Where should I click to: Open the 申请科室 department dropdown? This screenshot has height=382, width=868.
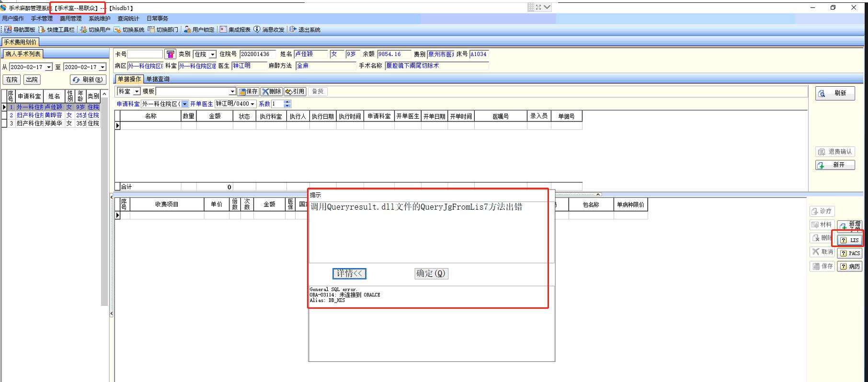point(184,104)
